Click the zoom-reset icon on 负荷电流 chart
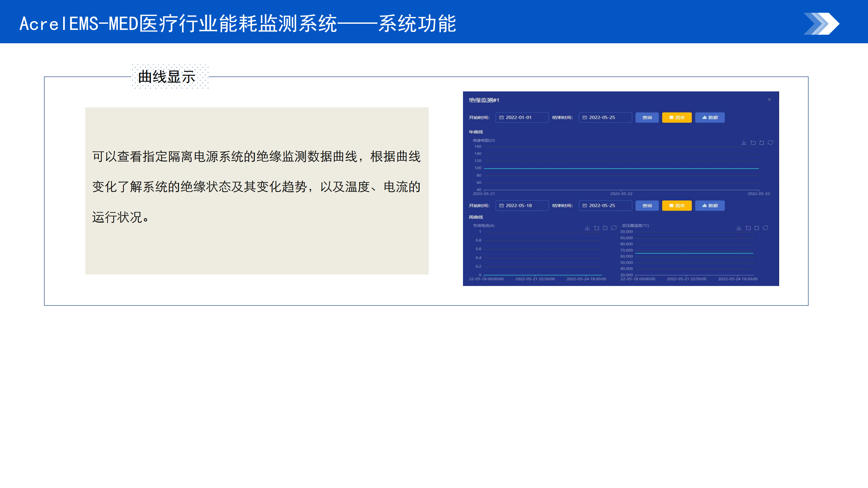This screenshot has width=868, height=488. click(605, 228)
